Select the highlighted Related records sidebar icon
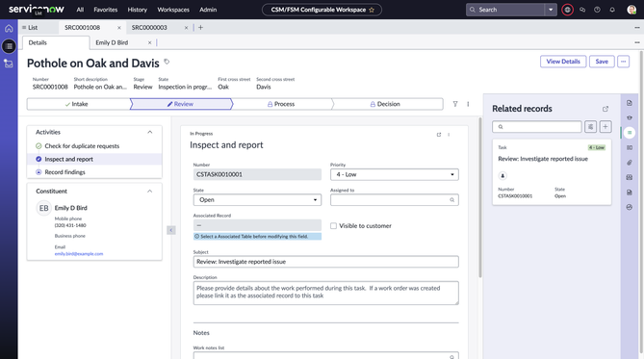 pyautogui.click(x=630, y=133)
